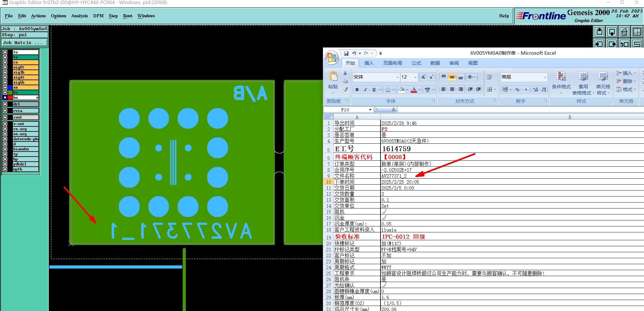The width and height of the screenshot is (644, 311).
Task: Open the Analysis menu in Genesis
Action: [x=80, y=16]
